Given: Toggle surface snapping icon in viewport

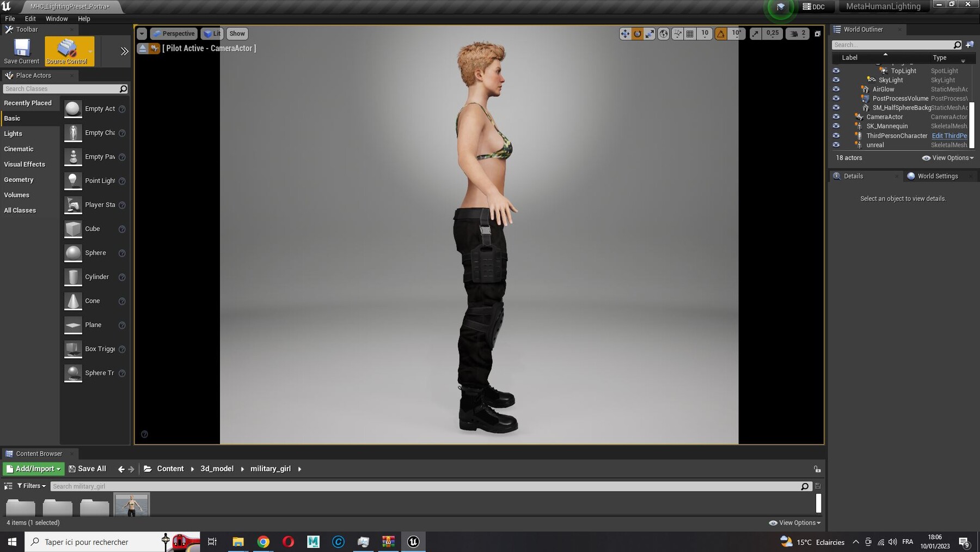Looking at the screenshot, I should 677,34.
